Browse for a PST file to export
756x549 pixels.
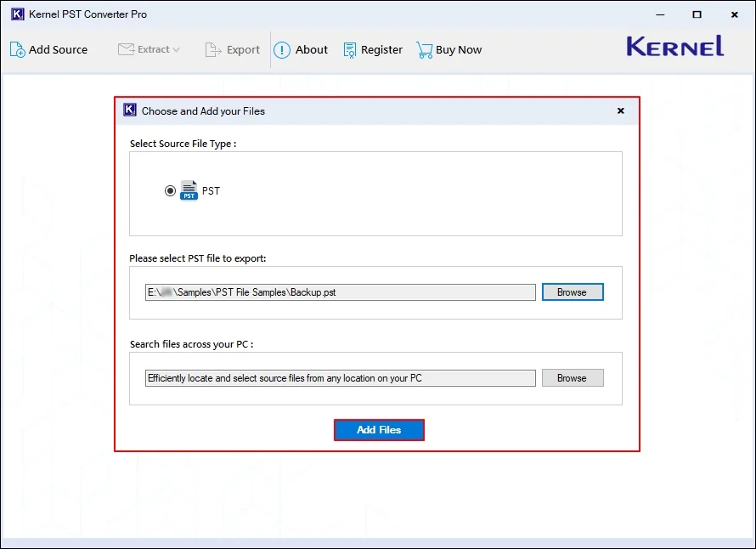[x=572, y=291]
